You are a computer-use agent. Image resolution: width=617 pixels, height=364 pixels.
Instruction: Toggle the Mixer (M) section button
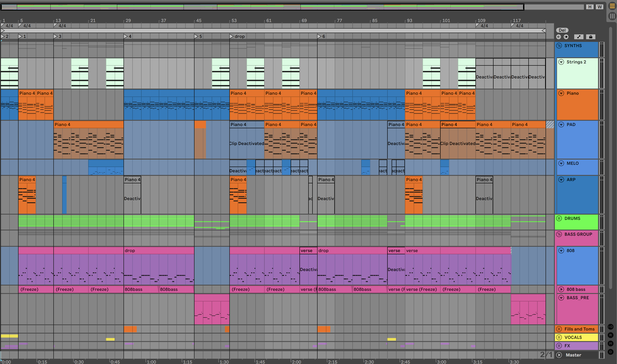click(x=611, y=343)
